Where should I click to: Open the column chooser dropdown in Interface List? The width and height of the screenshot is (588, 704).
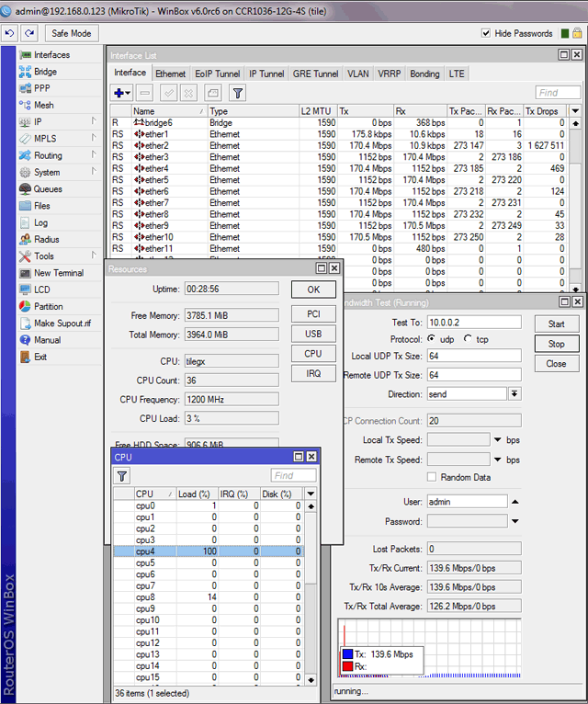[575, 111]
